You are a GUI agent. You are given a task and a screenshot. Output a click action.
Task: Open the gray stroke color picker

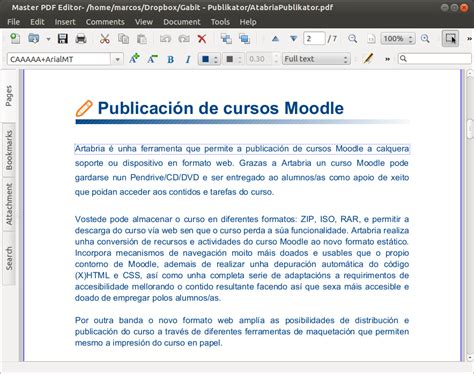tap(233, 59)
